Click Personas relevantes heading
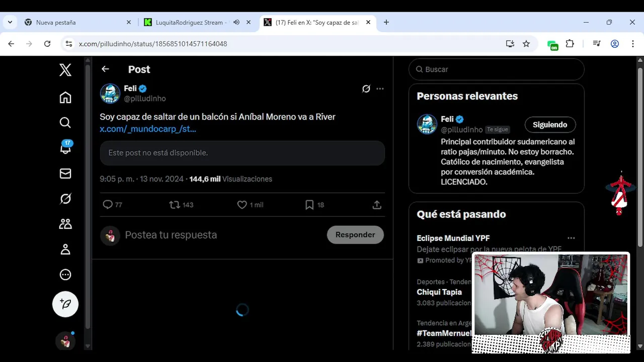Image resolution: width=644 pixels, height=362 pixels. pyautogui.click(x=467, y=96)
